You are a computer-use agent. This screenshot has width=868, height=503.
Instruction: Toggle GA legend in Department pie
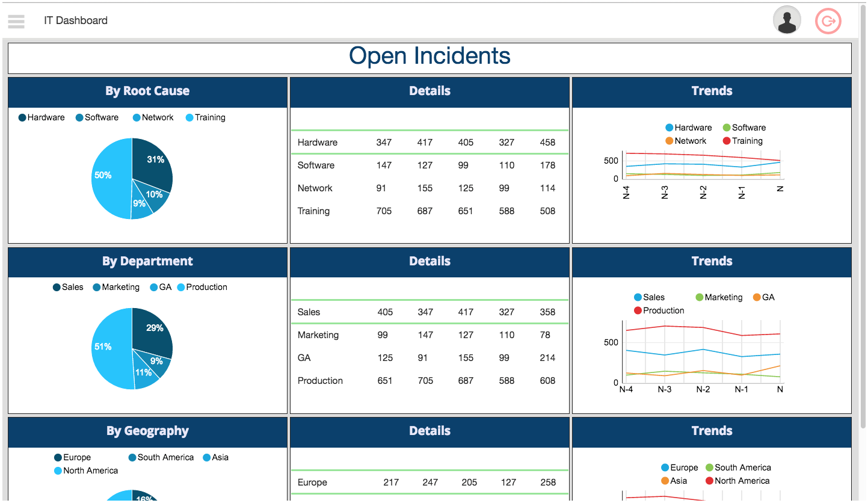pos(161,287)
